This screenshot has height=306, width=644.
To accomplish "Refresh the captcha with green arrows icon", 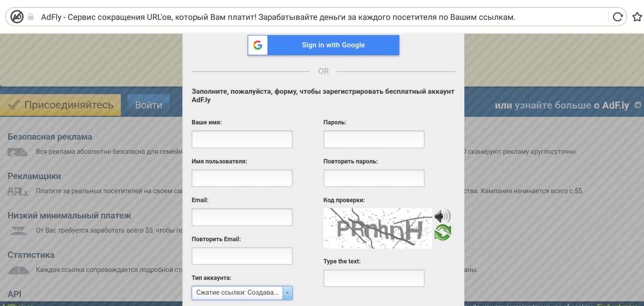I will click(x=443, y=233).
